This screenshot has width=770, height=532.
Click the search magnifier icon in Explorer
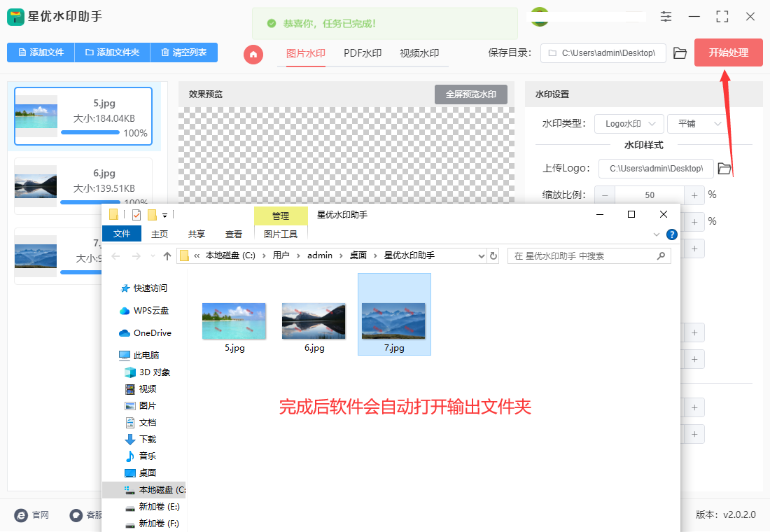click(661, 255)
